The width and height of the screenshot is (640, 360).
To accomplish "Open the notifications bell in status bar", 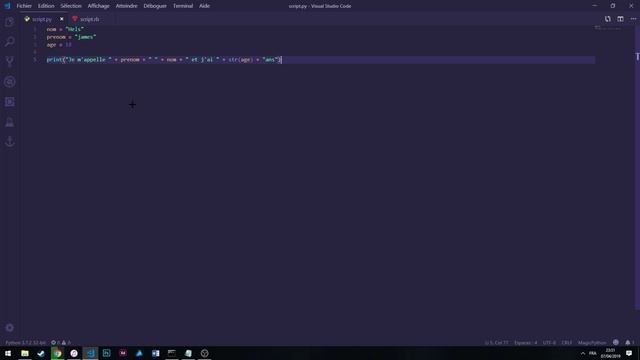I will pyautogui.click(x=629, y=342).
